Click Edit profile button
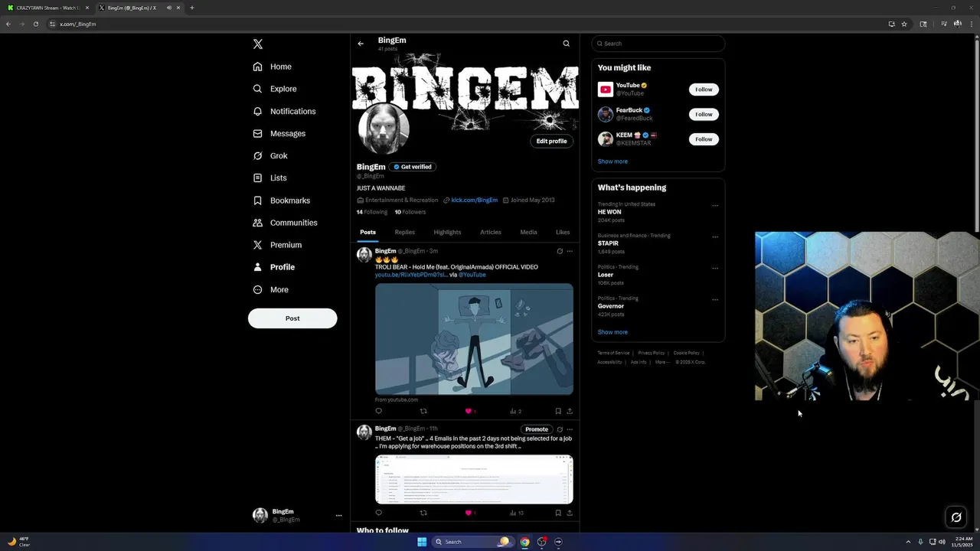 point(551,141)
